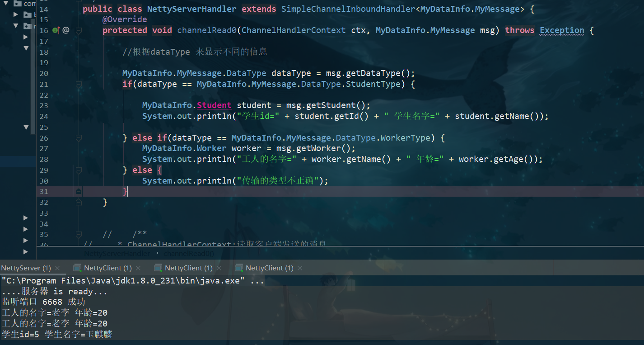Click line number 20 in the gutter
Screen dimensions: 644x345
tap(44, 73)
